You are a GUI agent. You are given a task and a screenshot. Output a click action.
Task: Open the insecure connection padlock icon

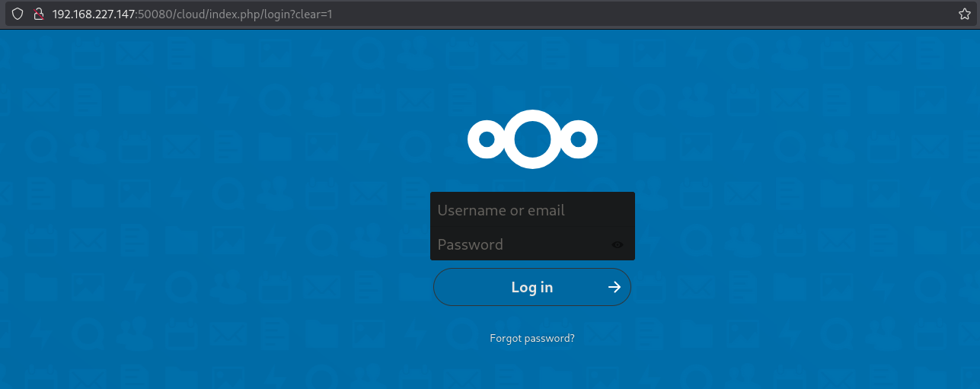coord(37,14)
